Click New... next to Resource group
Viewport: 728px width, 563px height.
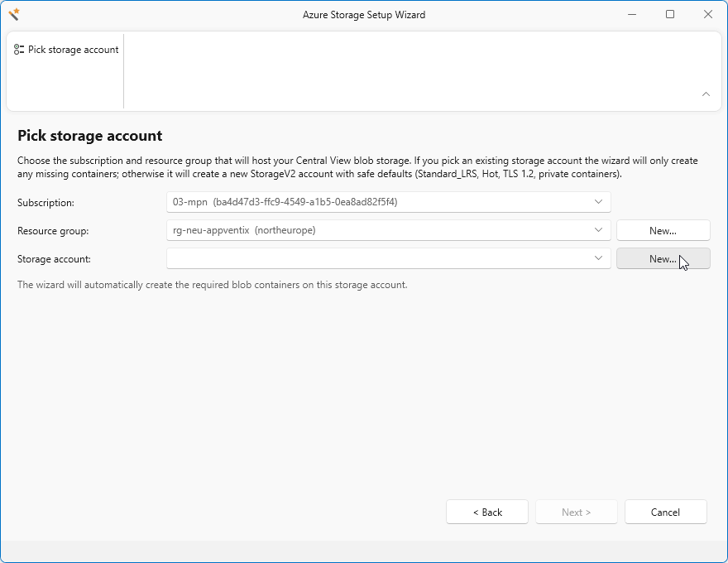point(663,230)
